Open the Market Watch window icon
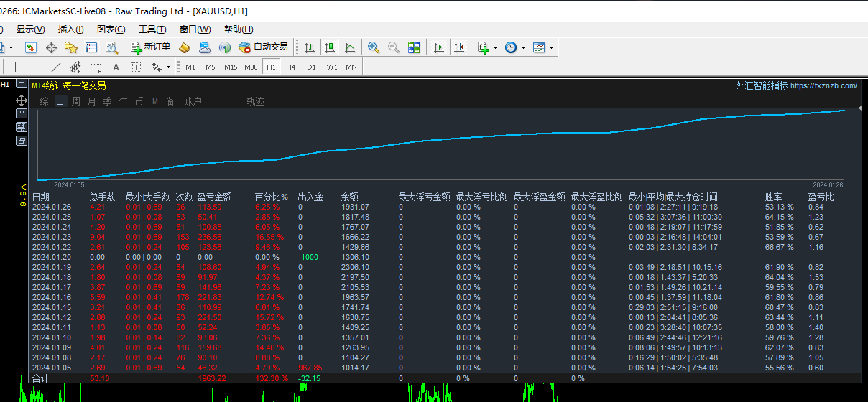This screenshot has height=402, width=868. 31,47
